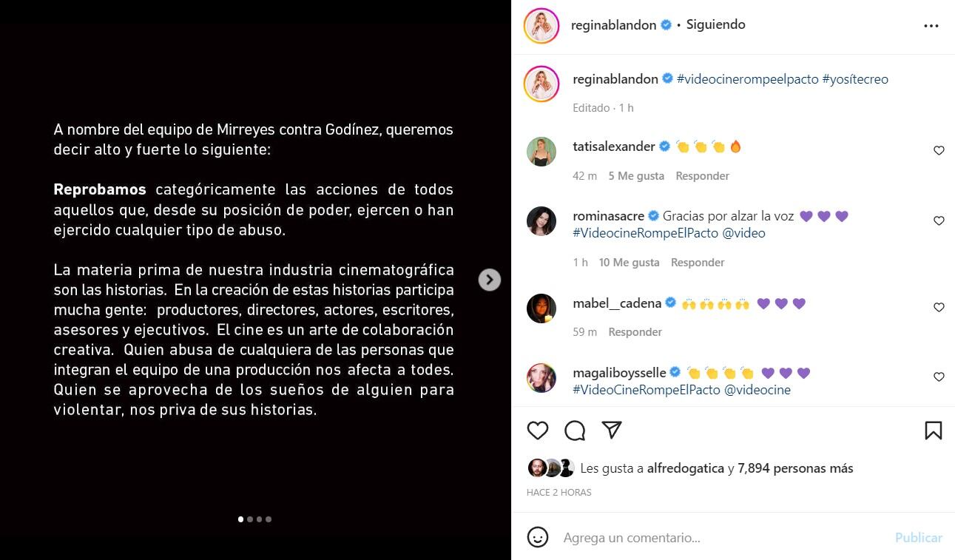Like mabel__cadena's comment
This screenshot has width=955, height=560.
[939, 308]
